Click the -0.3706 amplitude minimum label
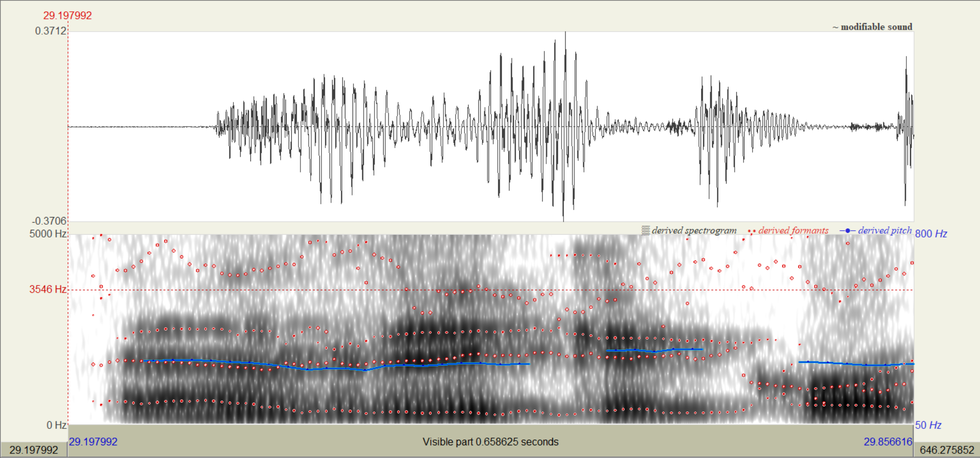This screenshot has width=980, height=458. (x=49, y=221)
